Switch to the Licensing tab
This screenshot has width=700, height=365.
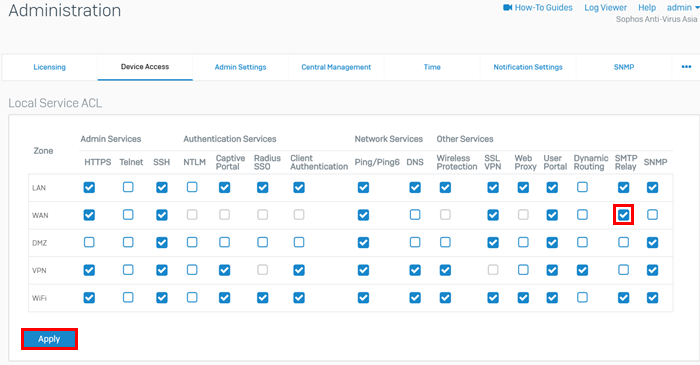pos(50,67)
